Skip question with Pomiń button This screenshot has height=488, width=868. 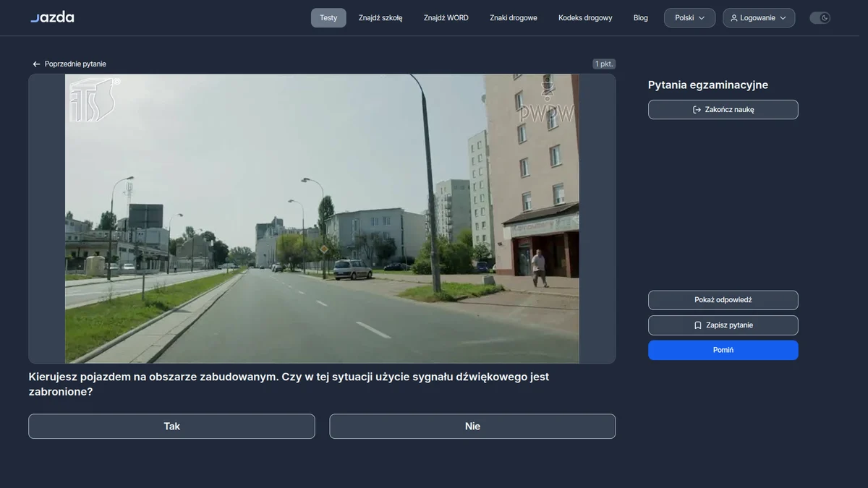723,350
